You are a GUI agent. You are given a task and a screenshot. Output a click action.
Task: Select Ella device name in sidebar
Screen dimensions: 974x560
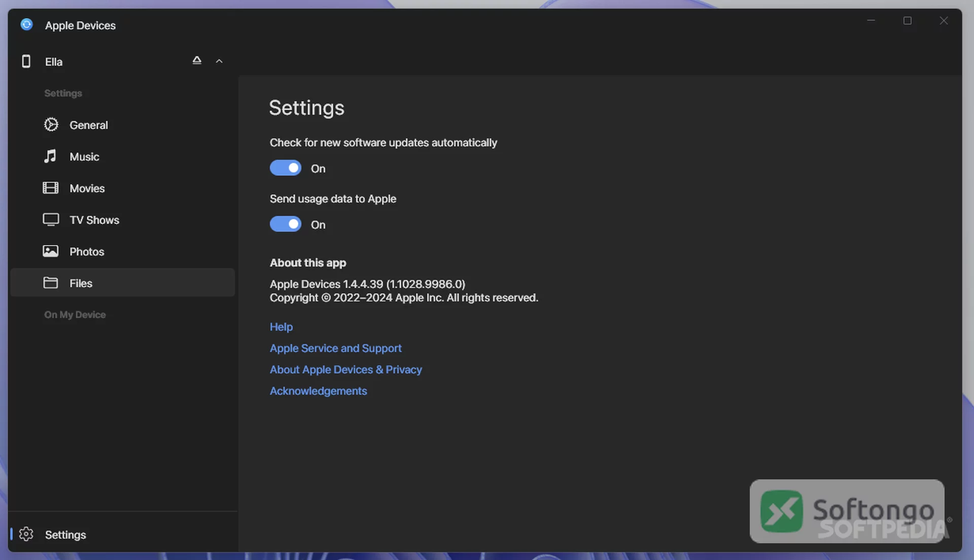coord(54,62)
